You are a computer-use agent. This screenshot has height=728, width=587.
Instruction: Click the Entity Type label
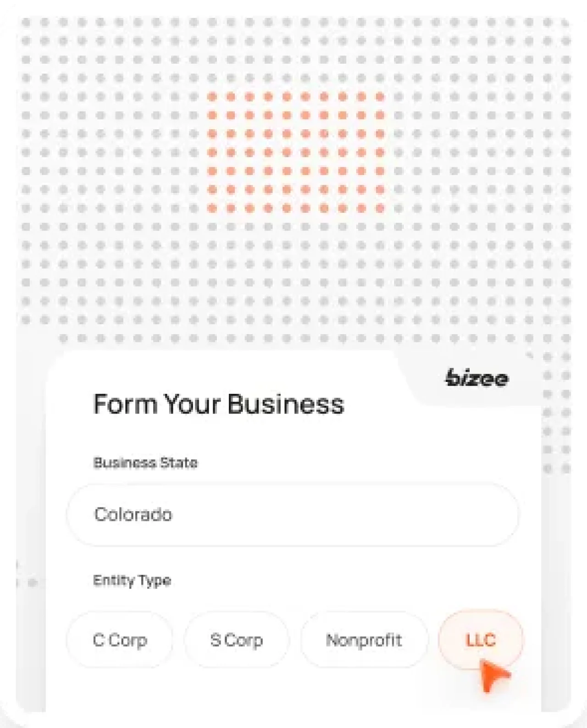(x=133, y=580)
